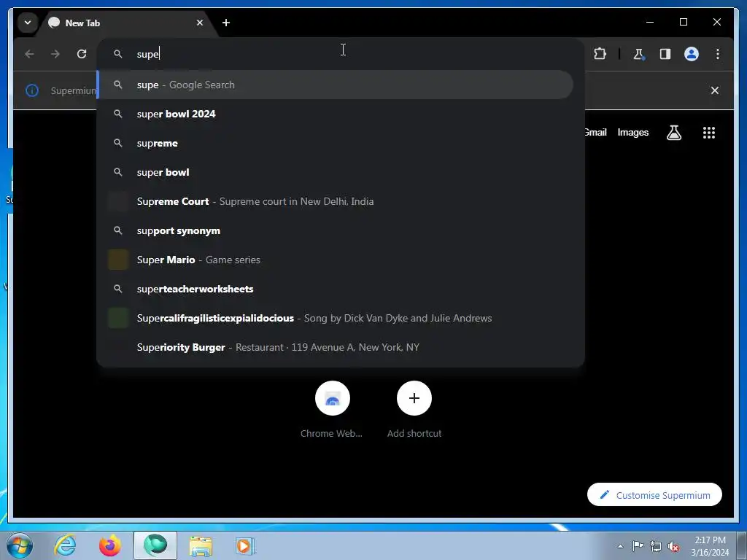This screenshot has width=747, height=560.
Task: Select 'support synonym' suggestion
Action: 336,230
